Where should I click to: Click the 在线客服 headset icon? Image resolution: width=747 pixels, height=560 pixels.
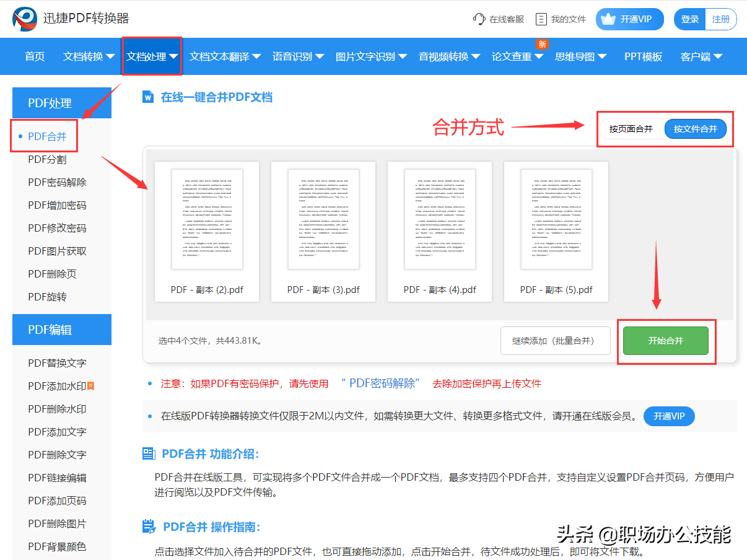click(479, 19)
